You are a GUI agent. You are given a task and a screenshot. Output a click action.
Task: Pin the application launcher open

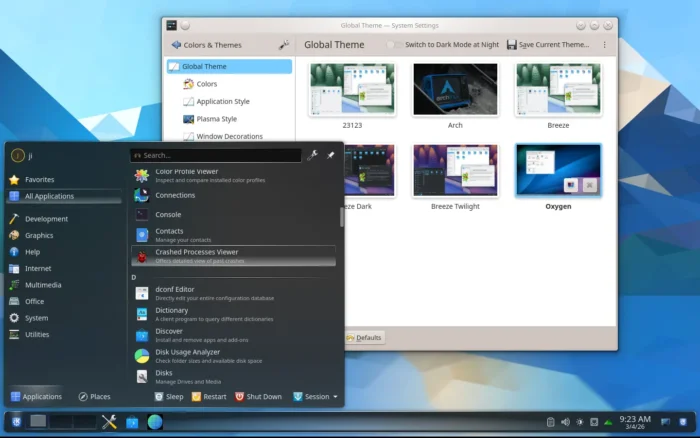(x=331, y=155)
